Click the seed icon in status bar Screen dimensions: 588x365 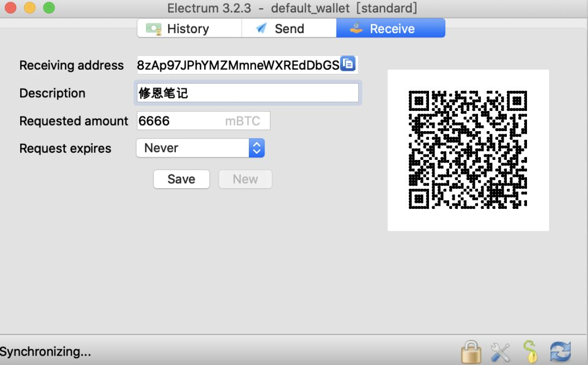pos(531,351)
